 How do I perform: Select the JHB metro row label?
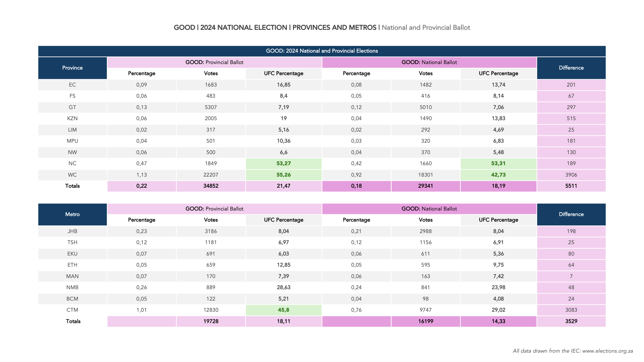[x=72, y=231]
